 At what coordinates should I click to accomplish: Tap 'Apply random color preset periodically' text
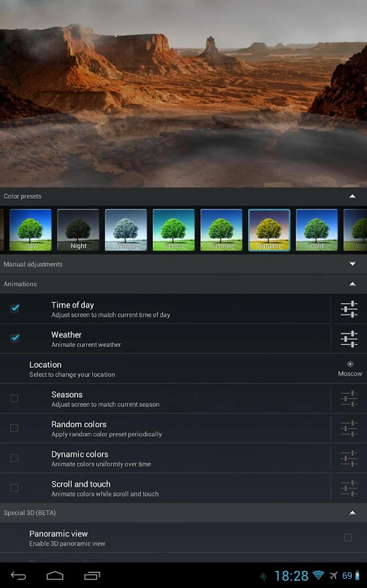tap(106, 434)
